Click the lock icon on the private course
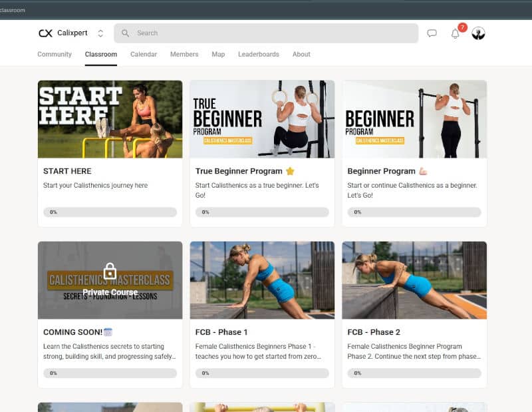This screenshot has height=412, width=532. (110, 271)
